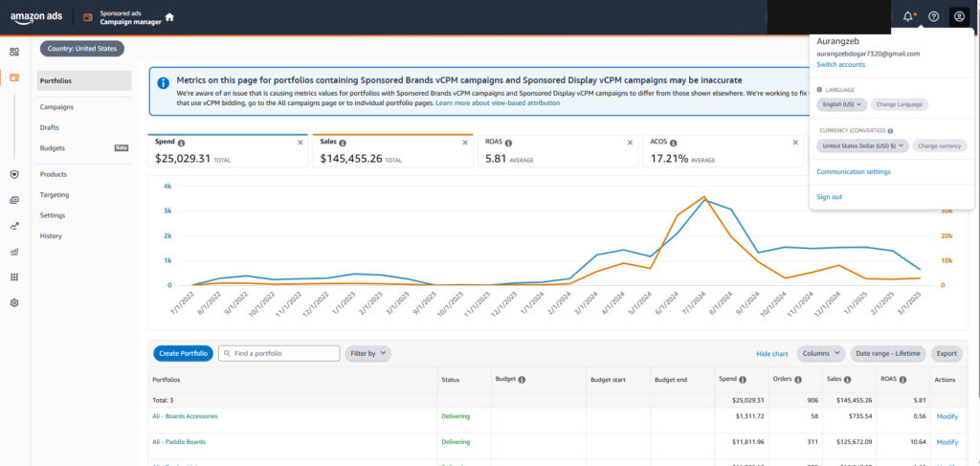Click the Spend metric info icon
980x466 pixels.
coord(181,142)
